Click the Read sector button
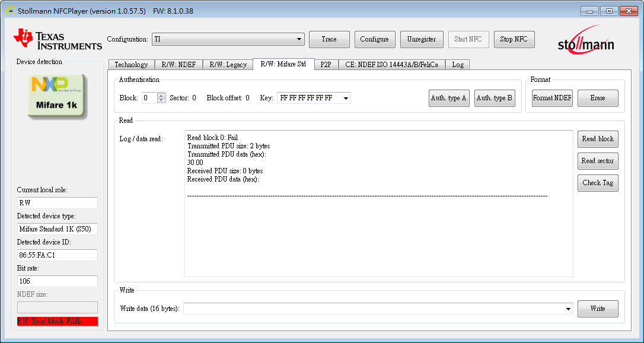644x343 pixels. pos(598,161)
